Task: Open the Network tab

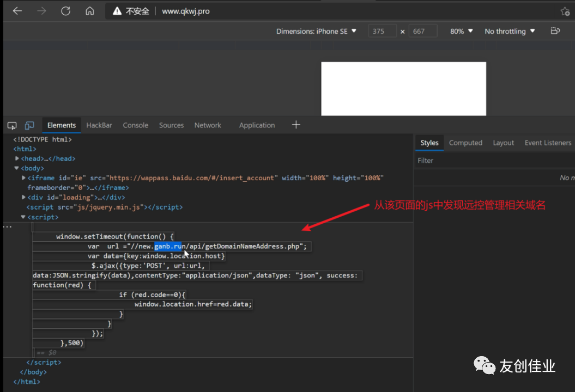Action: (208, 125)
